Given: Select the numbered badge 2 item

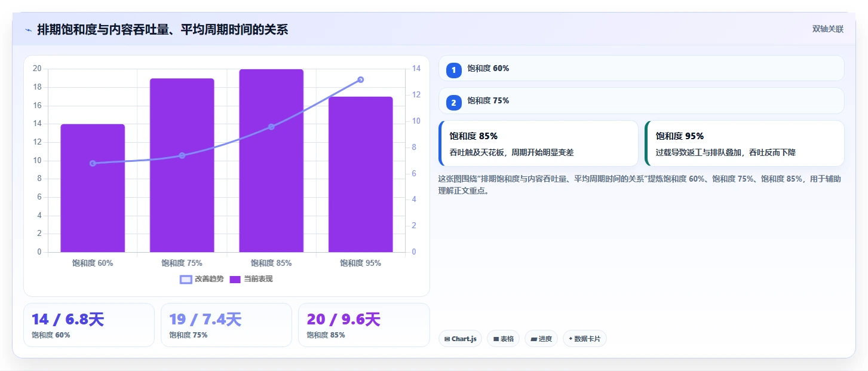Looking at the screenshot, I should pos(641,101).
